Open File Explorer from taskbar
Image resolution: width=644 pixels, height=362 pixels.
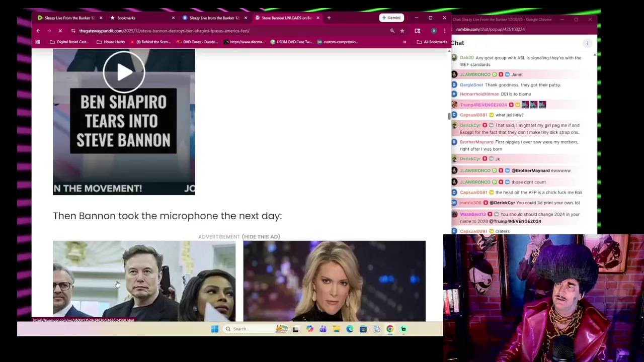pos(336,329)
